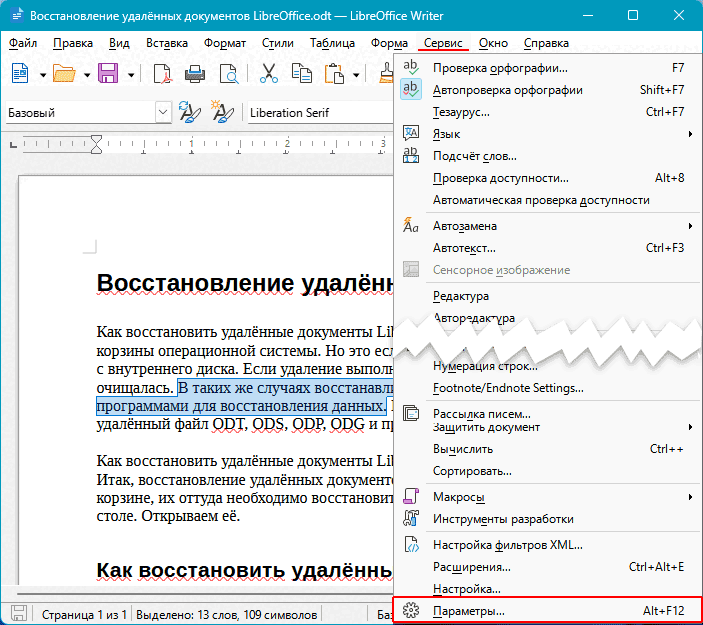Select Редактура menu entry
This screenshot has height=625, width=703.
click(x=547, y=296)
